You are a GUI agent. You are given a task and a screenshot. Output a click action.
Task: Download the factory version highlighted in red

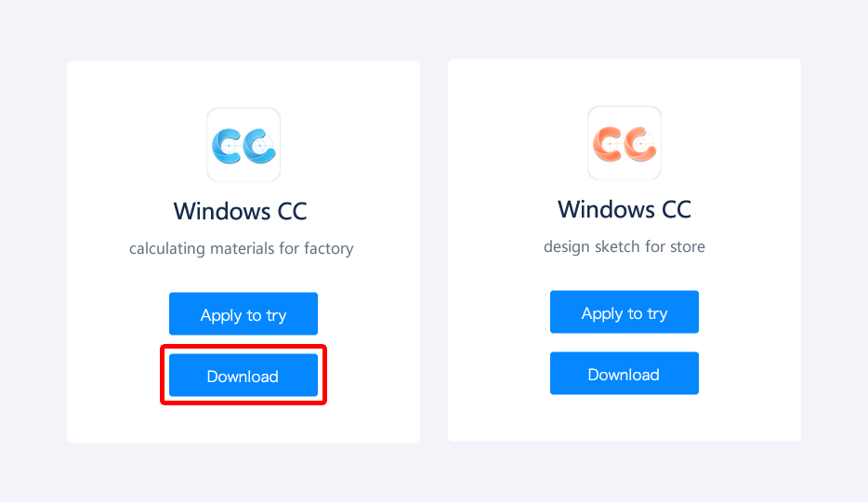point(243,376)
